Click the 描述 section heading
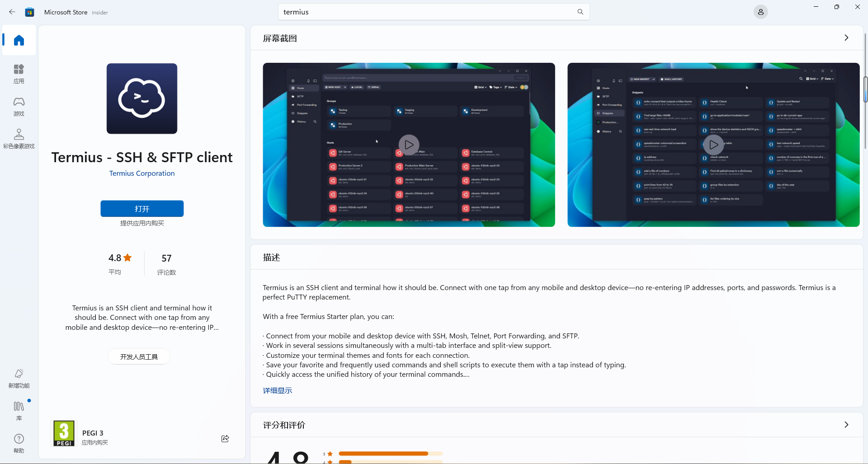868x464 pixels. tap(271, 258)
